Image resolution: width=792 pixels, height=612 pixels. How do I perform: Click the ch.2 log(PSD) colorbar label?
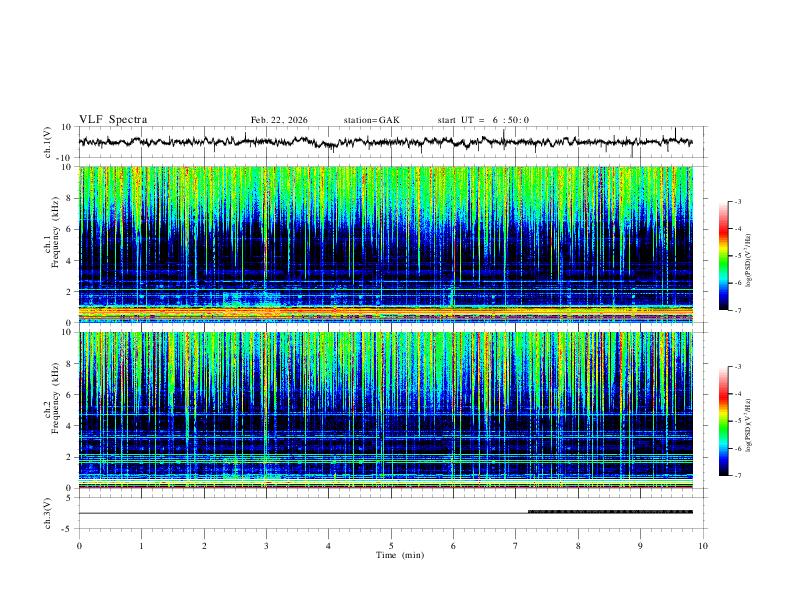(748, 425)
